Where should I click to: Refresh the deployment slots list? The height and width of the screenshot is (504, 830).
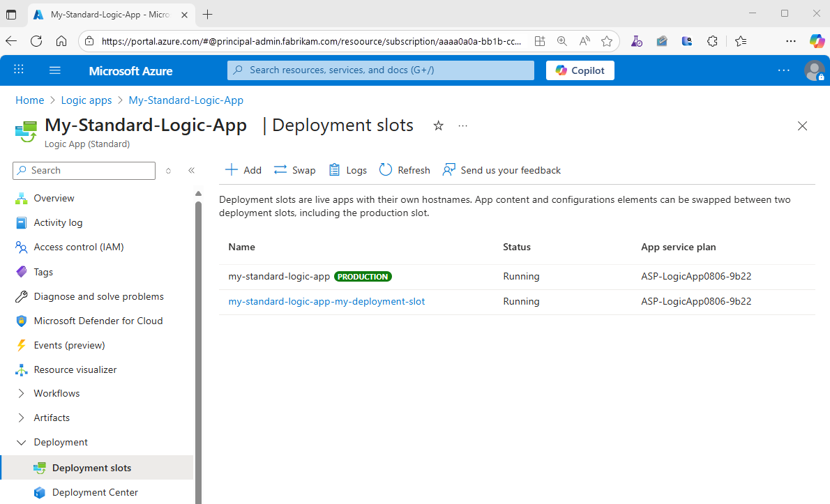click(x=405, y=170)
